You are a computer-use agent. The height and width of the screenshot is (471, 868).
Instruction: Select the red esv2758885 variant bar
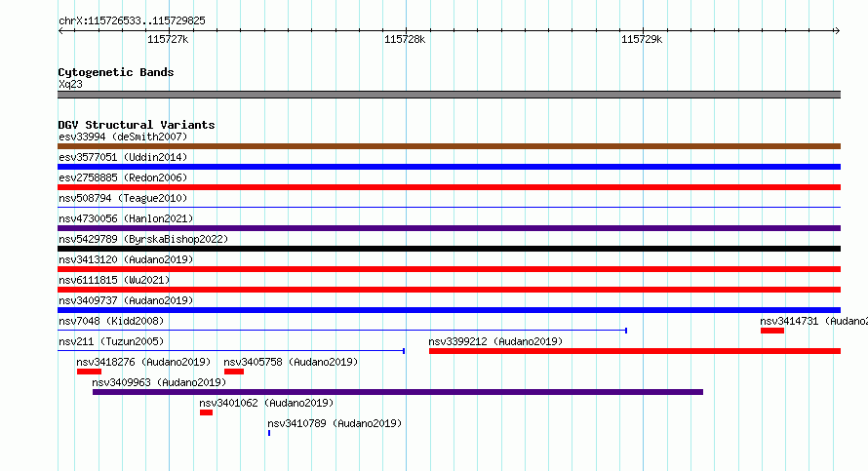449,187
